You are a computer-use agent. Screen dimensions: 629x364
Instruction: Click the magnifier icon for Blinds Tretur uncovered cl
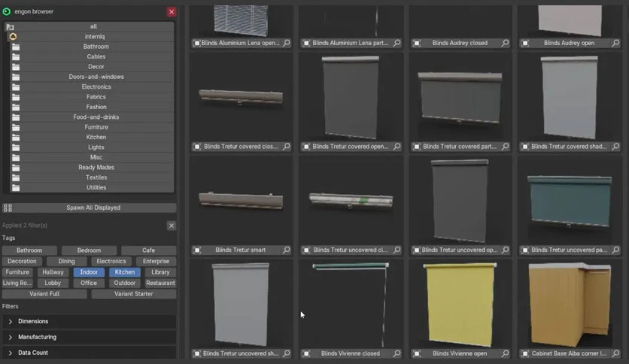[x=397, y=250]
